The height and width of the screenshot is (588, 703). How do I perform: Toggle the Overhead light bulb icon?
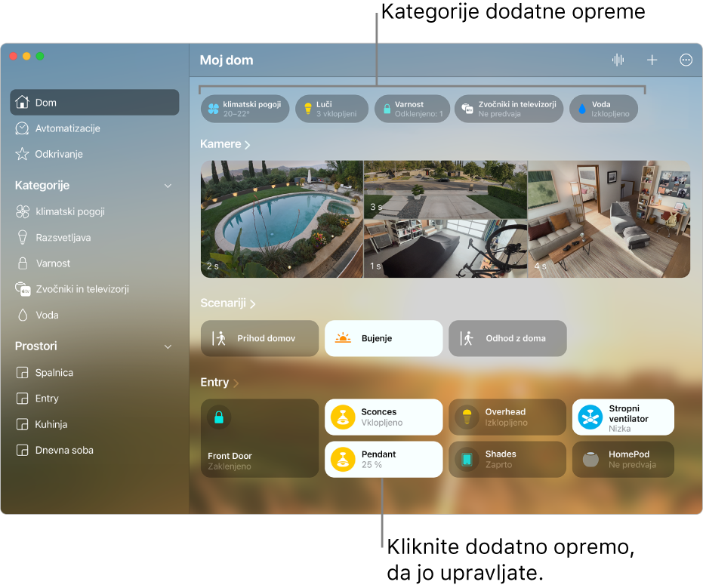[x=467, y=417]
